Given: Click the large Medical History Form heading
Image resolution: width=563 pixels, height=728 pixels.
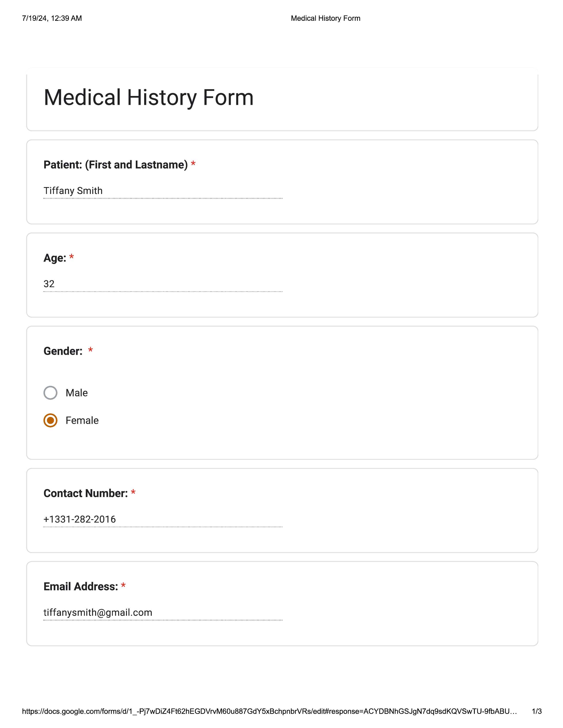Looking at the screenshot, I should tap(149, 97).
